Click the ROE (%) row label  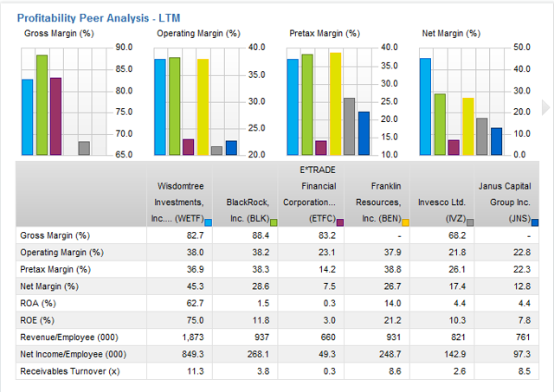click(37, 320)
